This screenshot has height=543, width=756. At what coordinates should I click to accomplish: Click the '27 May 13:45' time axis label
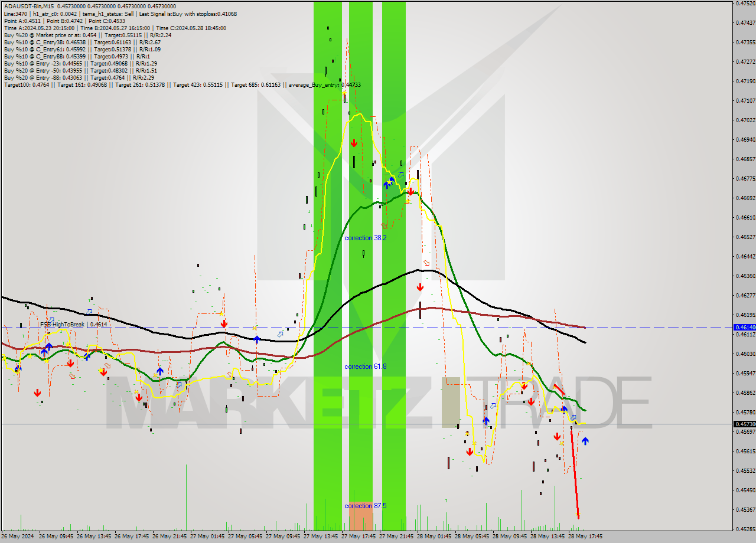[321, 537]
